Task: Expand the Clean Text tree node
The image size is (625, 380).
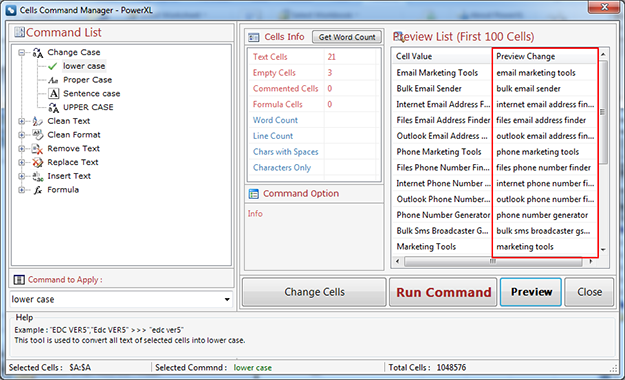Action: pyautogui.click(x=22, y=121)
